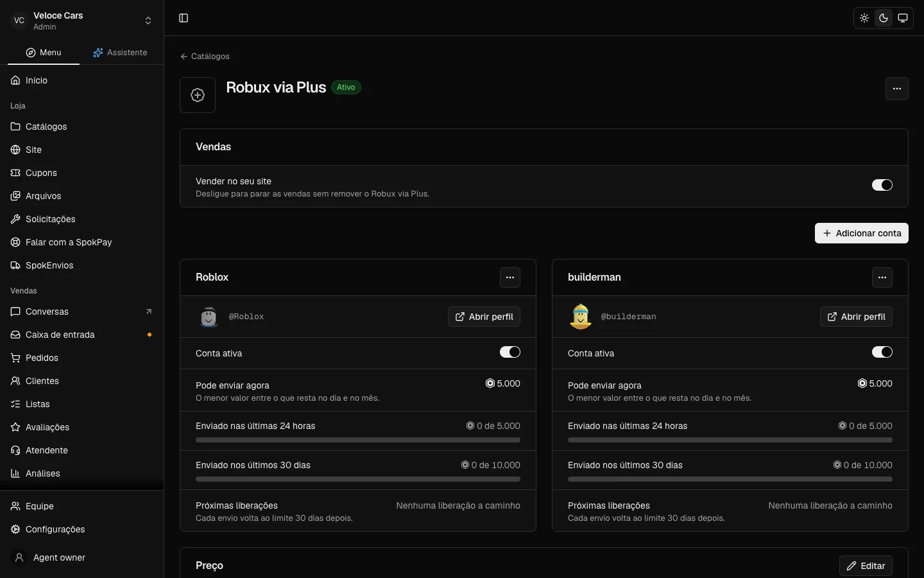Image resolution: width=924 pixels, height=578 pixels.
Task: Open Solicitações section
Action: pos(82,219)
